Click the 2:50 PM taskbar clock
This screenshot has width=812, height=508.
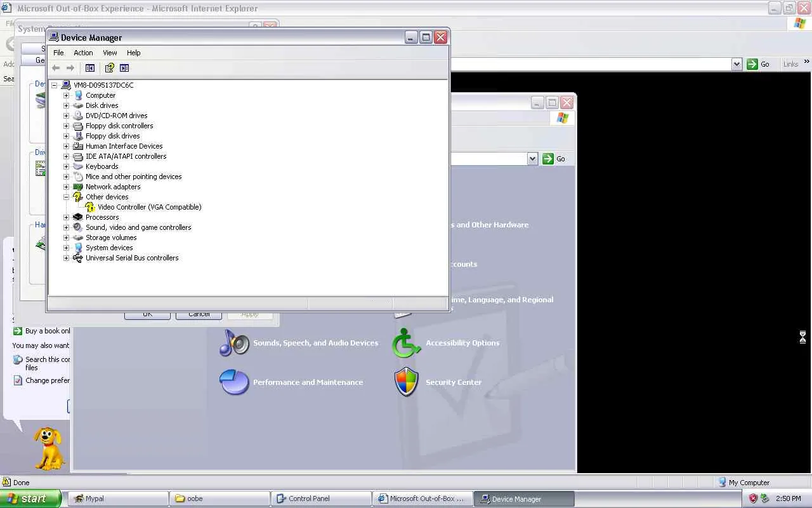coord(788,499)
